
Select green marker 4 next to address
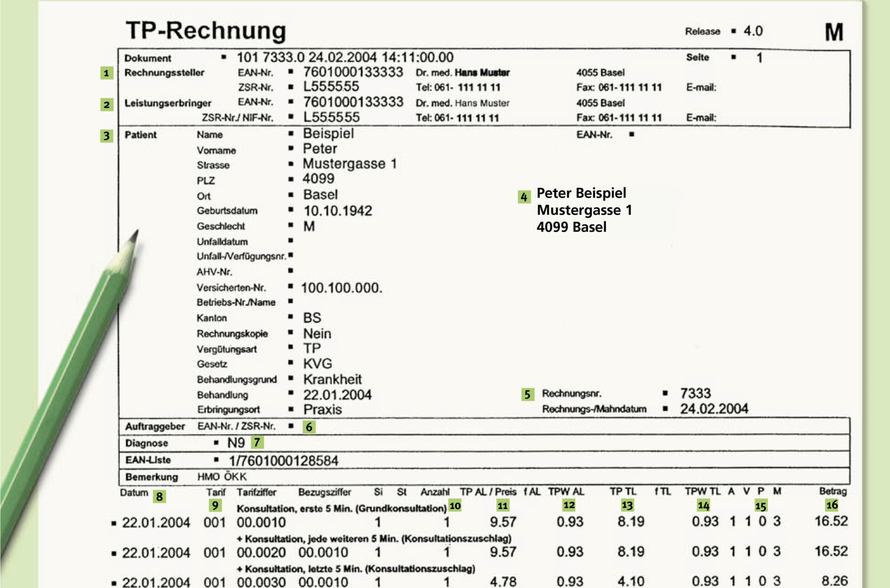click(x=524, y=197)
